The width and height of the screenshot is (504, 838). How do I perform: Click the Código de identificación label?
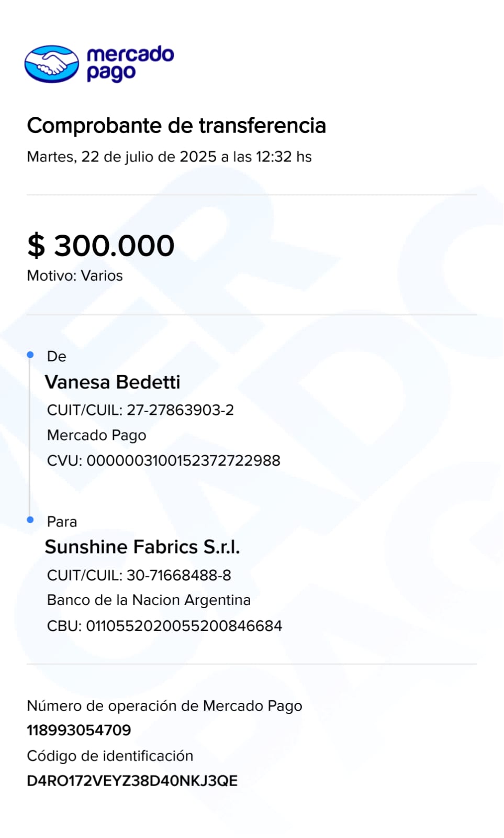point(110,756)
